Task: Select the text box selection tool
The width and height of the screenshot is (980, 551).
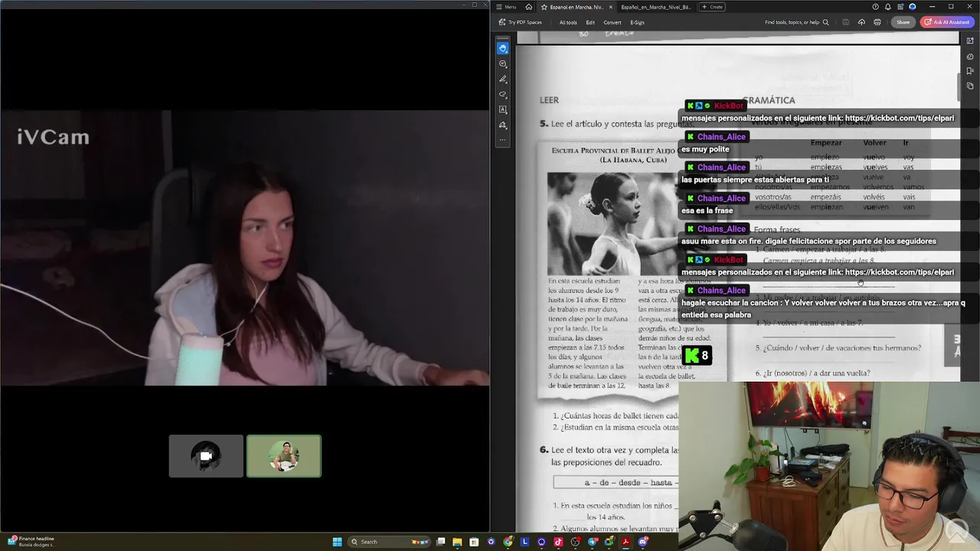Action: [503, 109]
